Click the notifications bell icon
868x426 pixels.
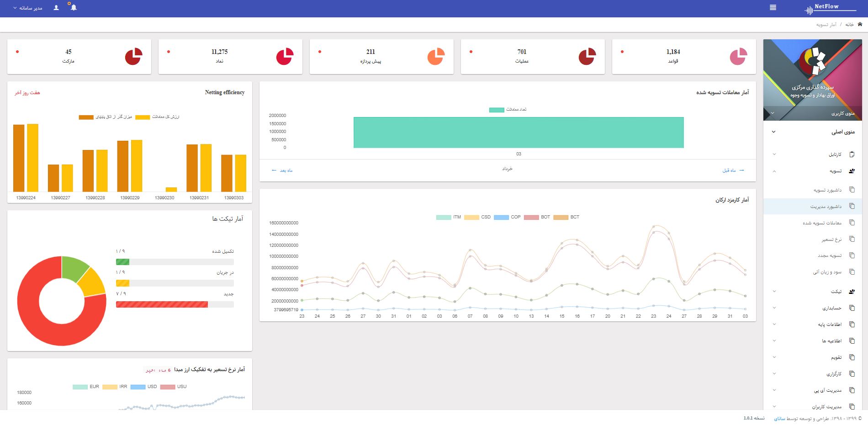[x=74, y=8]
